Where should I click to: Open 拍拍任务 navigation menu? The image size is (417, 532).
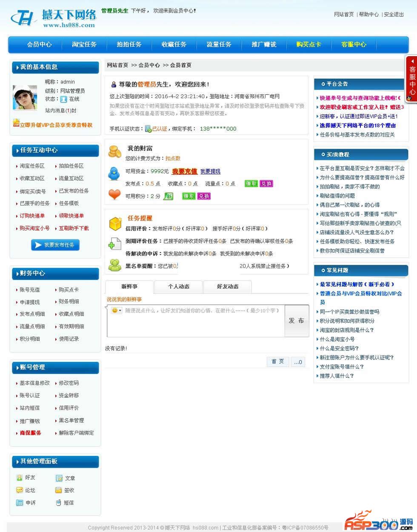(x=129, y=44)
